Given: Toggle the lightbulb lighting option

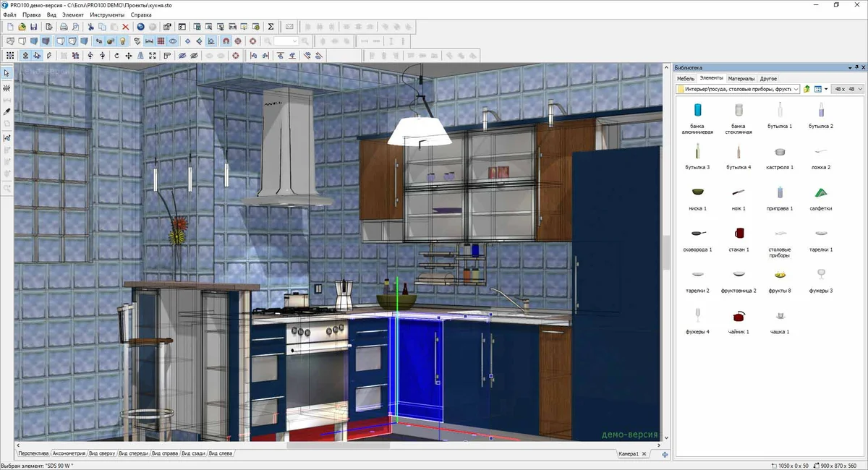Looking at the screenshot, I should (122, 41).
